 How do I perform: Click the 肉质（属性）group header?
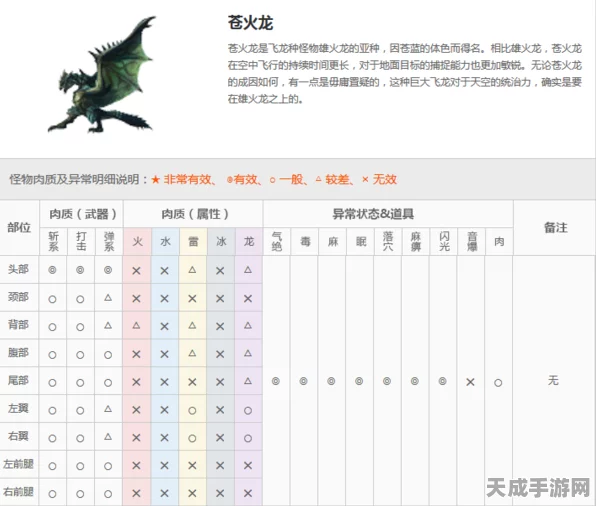click(194, 214)
